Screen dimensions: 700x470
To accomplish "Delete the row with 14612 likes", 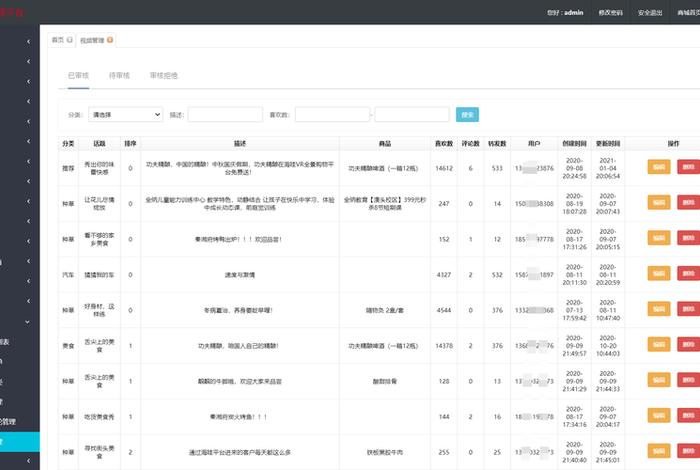I will pyautogui.click(x=688, y=167).
